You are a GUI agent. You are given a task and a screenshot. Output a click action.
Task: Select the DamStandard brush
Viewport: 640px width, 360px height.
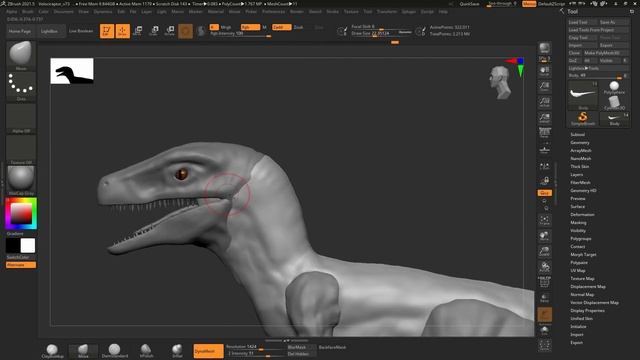[115, 351]
